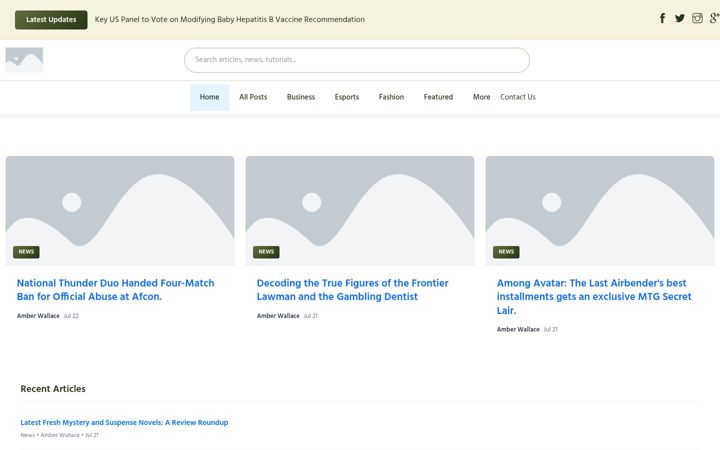Open the Google Plus social icon
Viewport: 720px width, 450px height.
point(714,18)
